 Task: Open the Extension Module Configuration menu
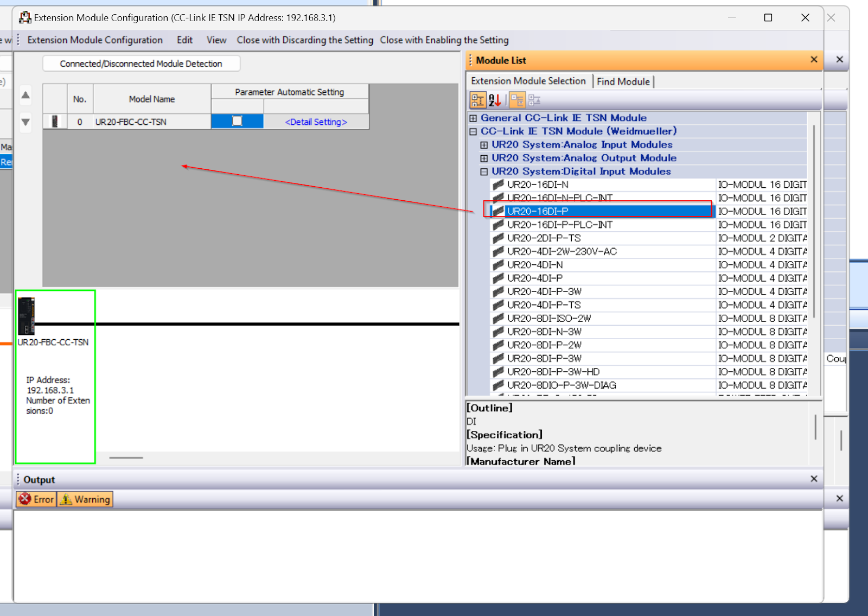point(95,40)
